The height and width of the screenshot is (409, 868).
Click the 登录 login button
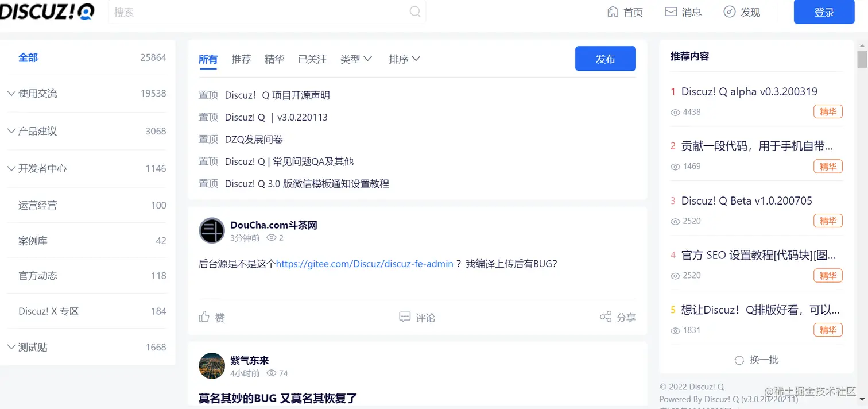pos(824,12)
